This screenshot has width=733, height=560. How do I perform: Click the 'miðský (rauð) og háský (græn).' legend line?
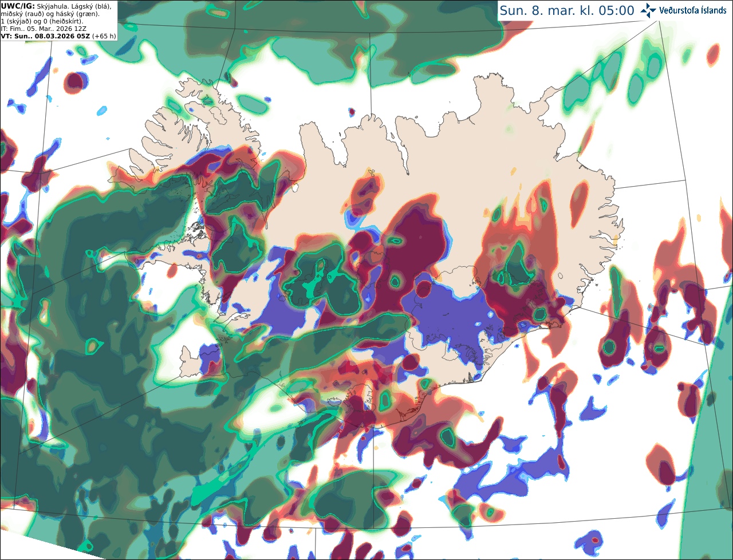[x=50, y=14]
